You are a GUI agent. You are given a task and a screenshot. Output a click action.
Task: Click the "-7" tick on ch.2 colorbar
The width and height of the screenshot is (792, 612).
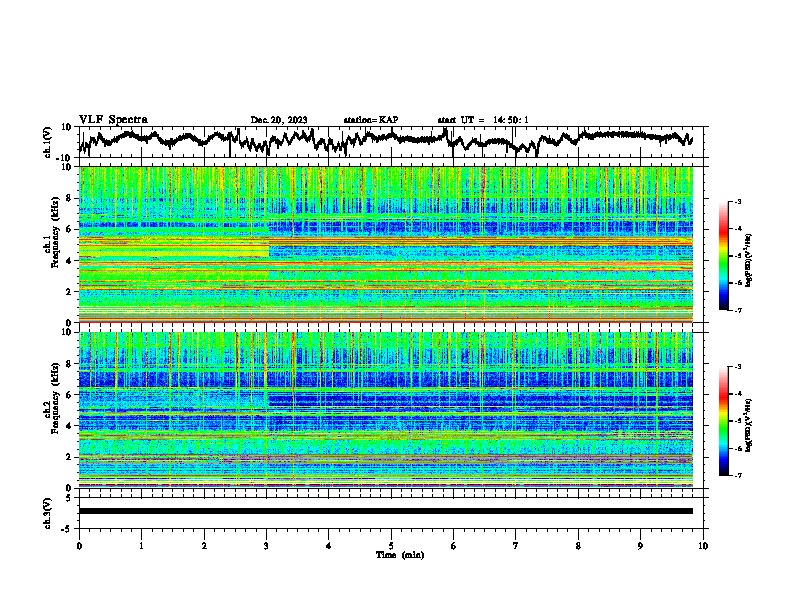(x=737, y=476)
